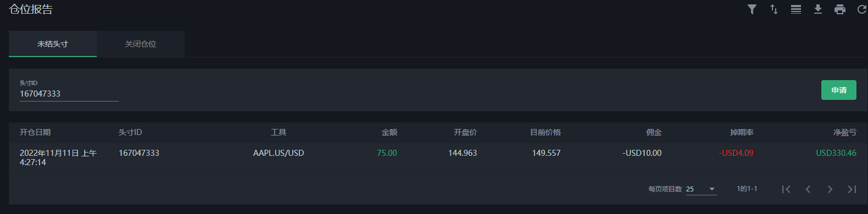Refresh the position report

click(x=862, y=9)
